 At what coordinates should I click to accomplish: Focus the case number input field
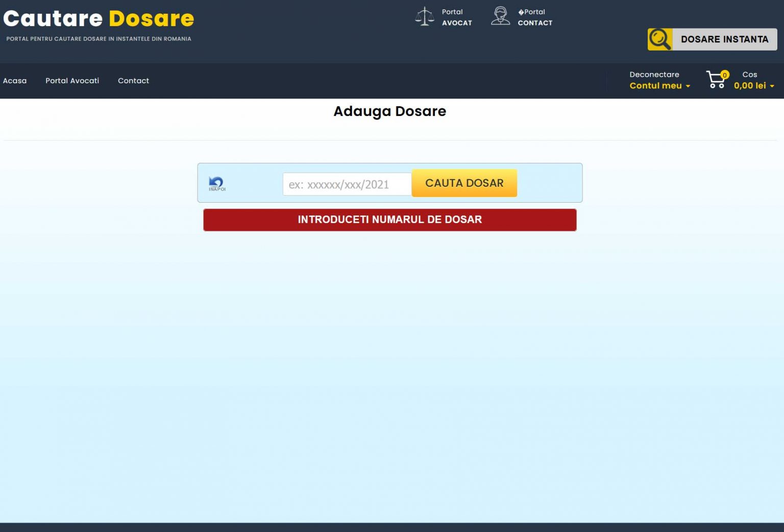347,184
